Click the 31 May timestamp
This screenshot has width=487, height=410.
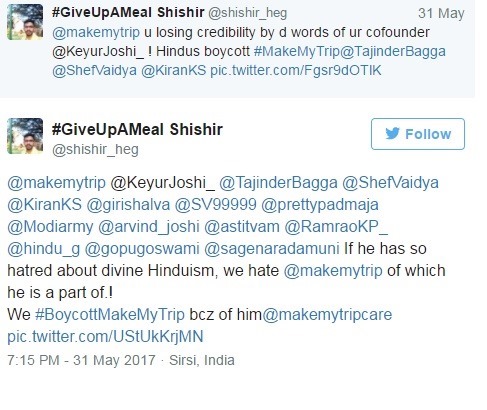point(441,13)
